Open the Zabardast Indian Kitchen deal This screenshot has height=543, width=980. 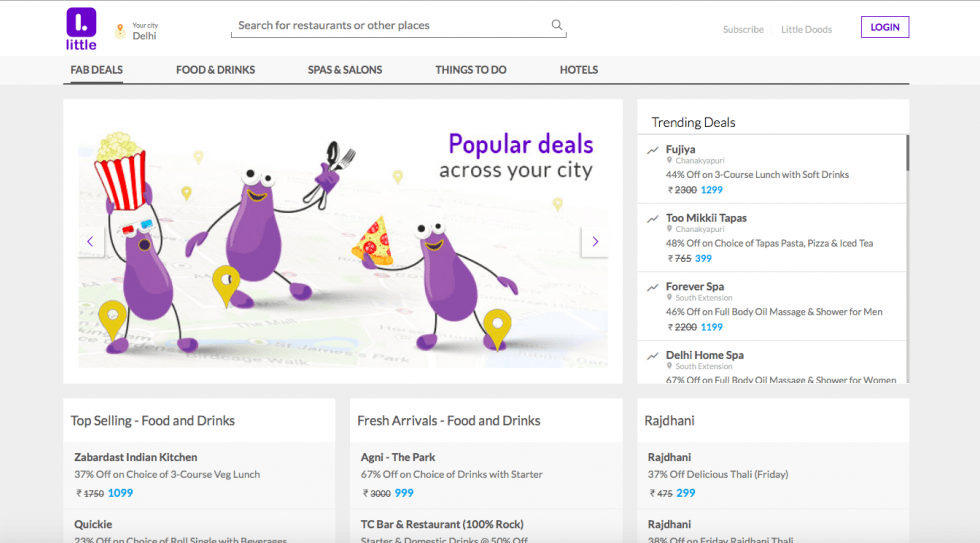pyautogui.click(x=136, y=457)
